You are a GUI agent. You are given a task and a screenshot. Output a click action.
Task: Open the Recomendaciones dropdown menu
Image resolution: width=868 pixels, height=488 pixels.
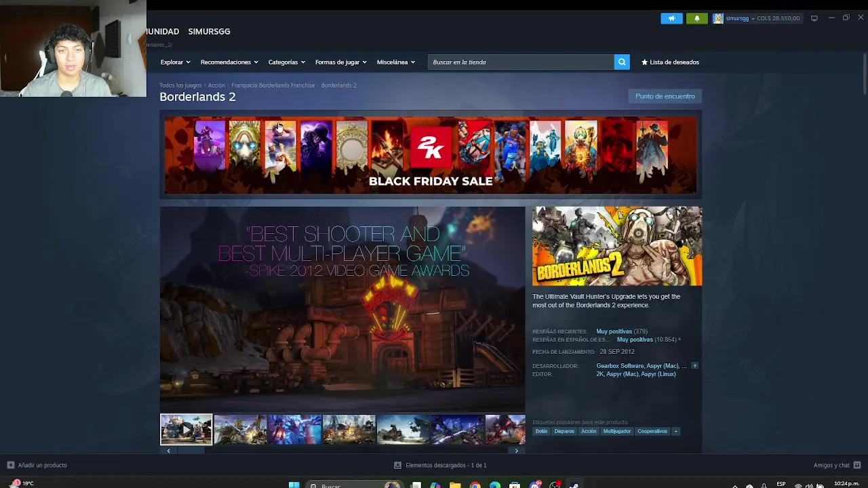[229, 62]
